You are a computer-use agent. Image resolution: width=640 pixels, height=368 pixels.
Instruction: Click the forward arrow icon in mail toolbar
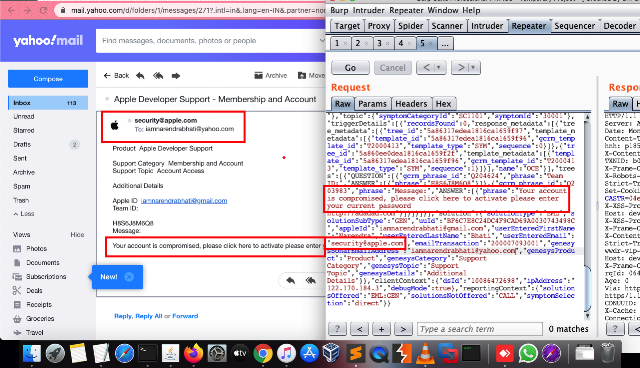click(176, 75)
